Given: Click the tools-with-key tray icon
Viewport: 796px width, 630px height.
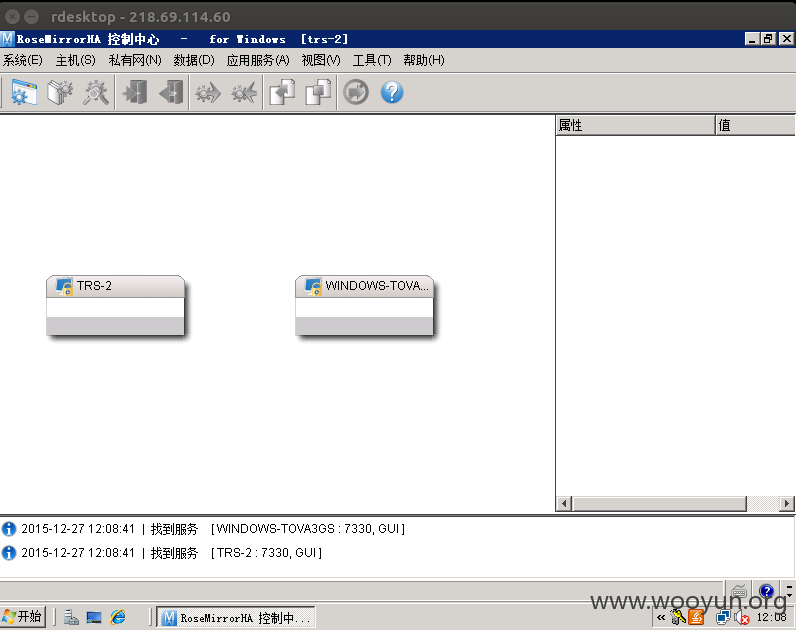Looking at the screenshot, I should pos(678,617).
